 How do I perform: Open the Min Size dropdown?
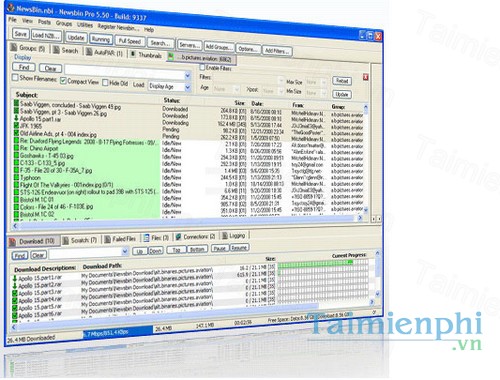pos(323,93)
